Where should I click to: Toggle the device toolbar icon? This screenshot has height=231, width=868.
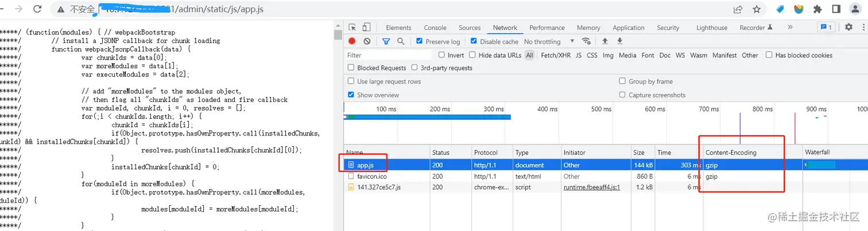click(366, 28)
